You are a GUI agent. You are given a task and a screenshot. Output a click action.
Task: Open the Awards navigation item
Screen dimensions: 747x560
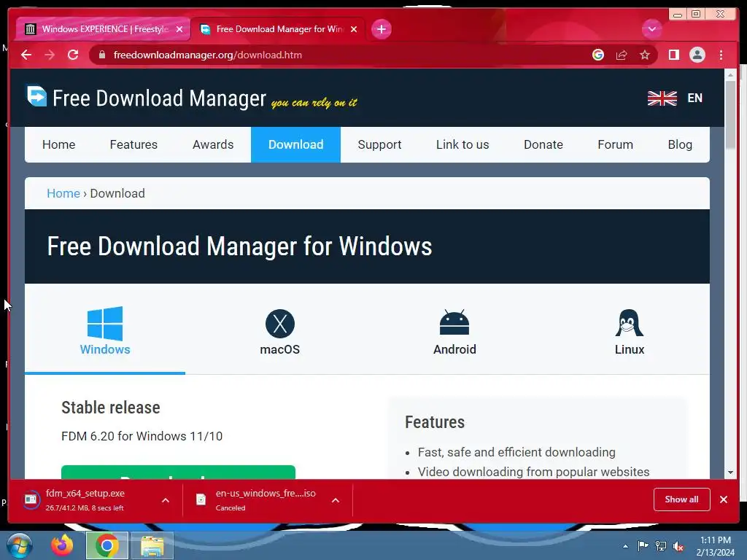point(213,144)
